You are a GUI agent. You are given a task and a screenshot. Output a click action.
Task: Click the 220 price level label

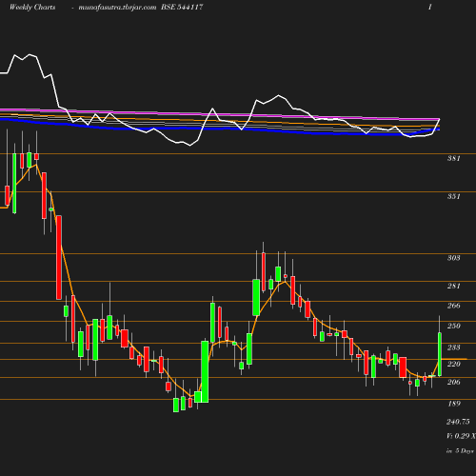click(x=454, y=364)
